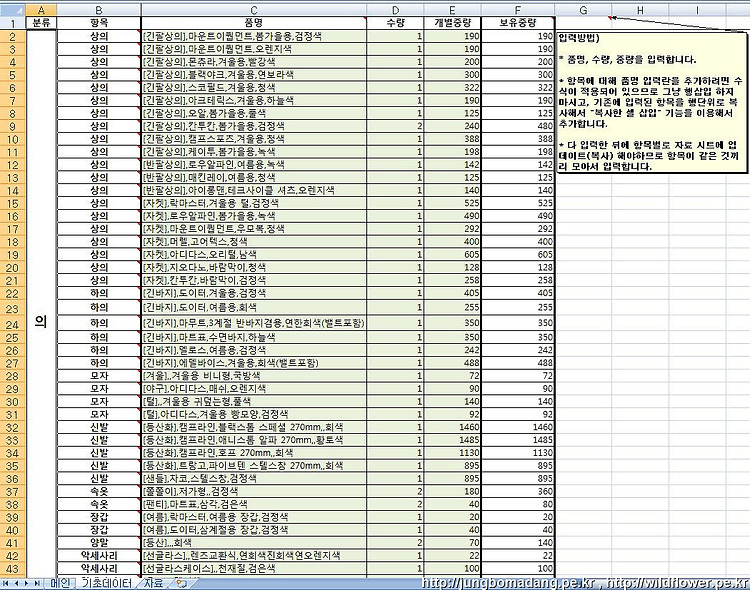Image resolution: width=750 pixels, height=590 pixels.
Task: Click the 분류 header cell
Action: pyautogui.click(x=41, y=23)
